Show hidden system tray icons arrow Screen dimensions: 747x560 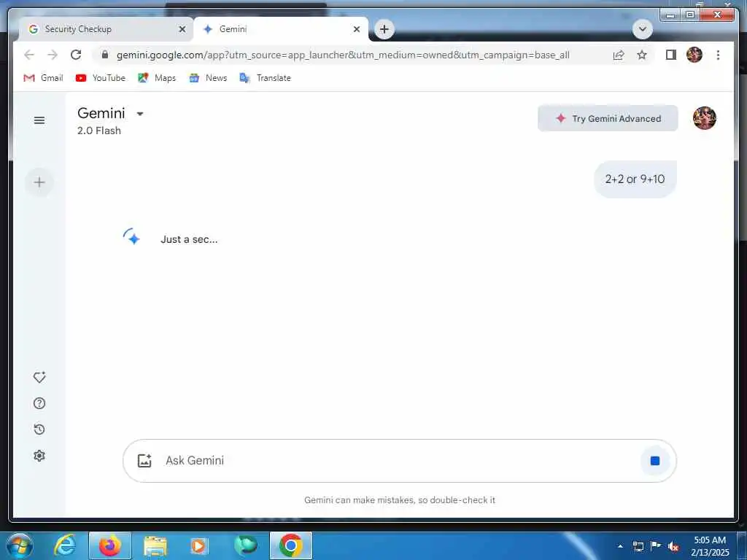pos(620,546)
